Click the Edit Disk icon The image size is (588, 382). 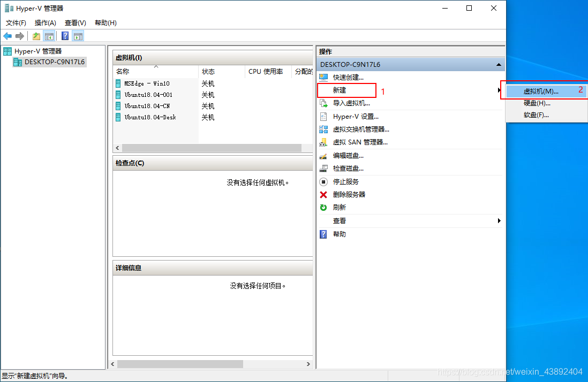point(323,155)
